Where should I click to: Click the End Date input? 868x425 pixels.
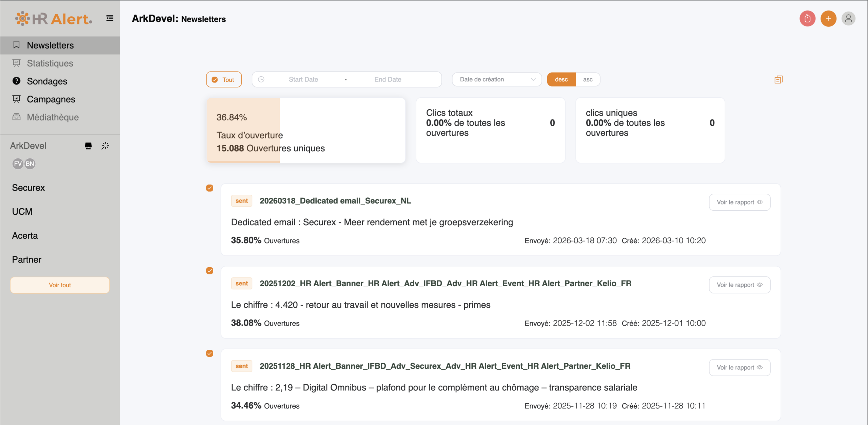(388, 79)
